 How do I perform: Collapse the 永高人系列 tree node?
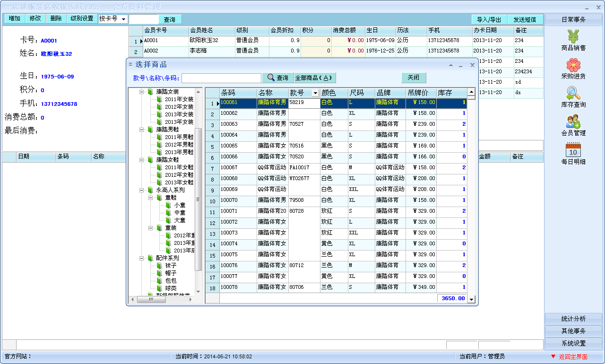click(141, 190)
